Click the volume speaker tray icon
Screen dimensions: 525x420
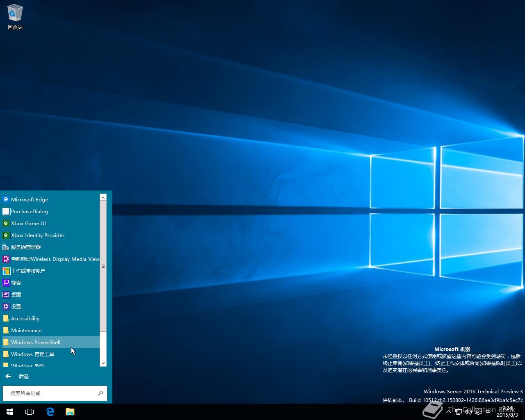point(468,412)
